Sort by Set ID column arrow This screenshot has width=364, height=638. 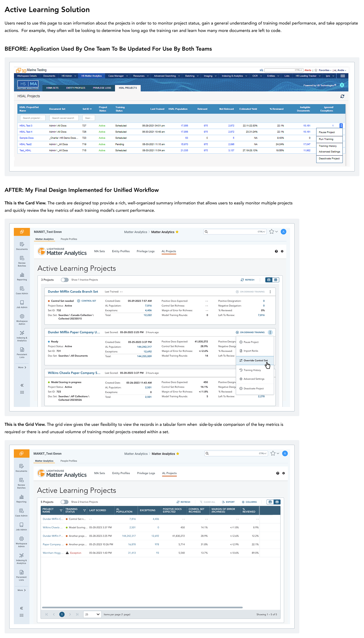pyautogui.click(x=91, y=109)
